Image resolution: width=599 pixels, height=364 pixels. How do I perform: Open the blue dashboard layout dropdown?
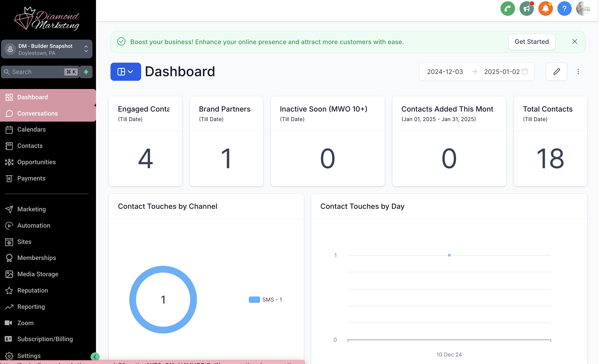coord(126,72)
